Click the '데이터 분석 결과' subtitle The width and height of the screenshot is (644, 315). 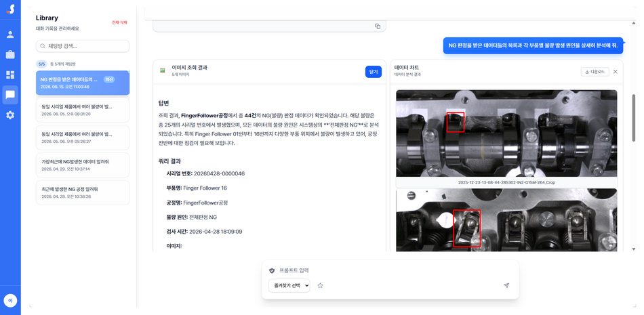click(407, 75)
